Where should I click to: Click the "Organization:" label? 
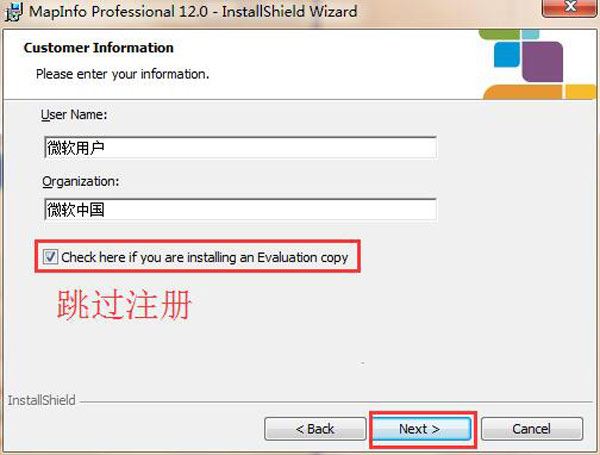tap(80, 181)
